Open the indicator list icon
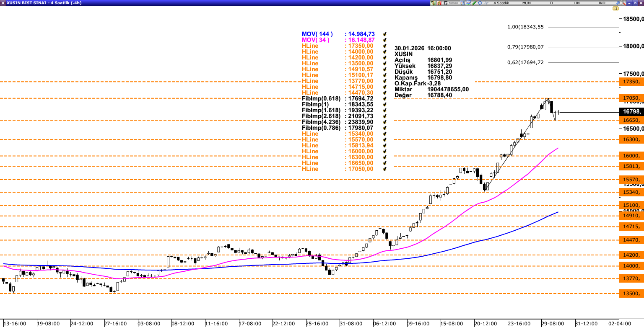644x327 pixels. 462,3
